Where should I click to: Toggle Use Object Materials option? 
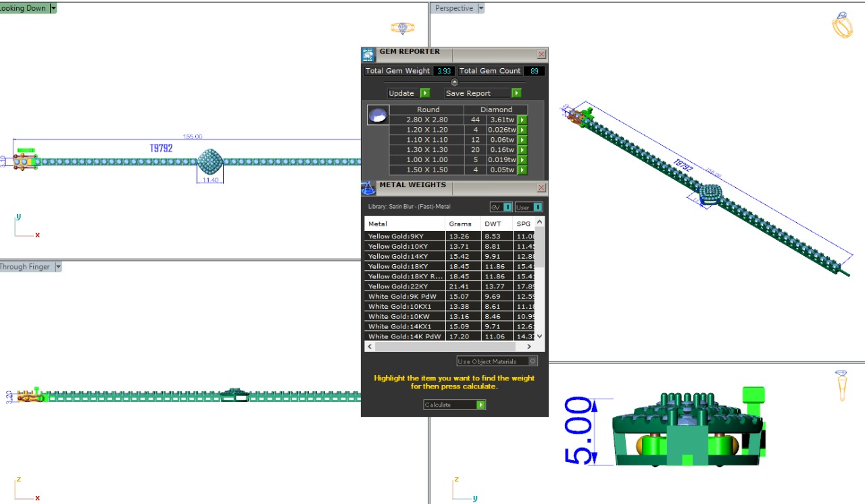(x=497, y=361)
